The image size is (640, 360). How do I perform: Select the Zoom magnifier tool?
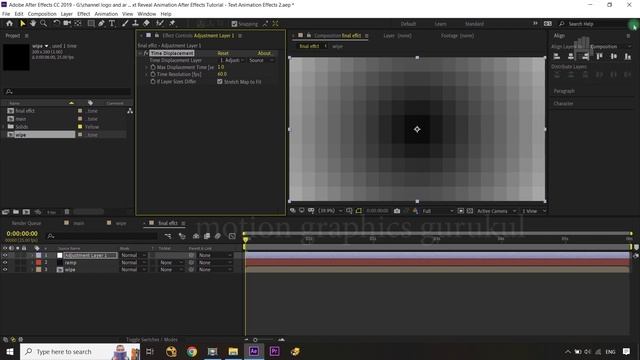[43, 24]
